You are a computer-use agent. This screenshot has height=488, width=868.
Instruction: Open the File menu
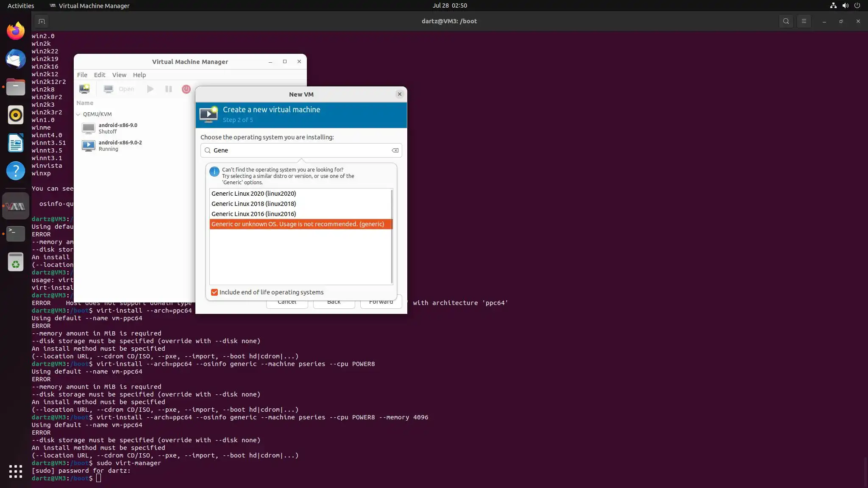pyautogui.click(x=82, y=75)
